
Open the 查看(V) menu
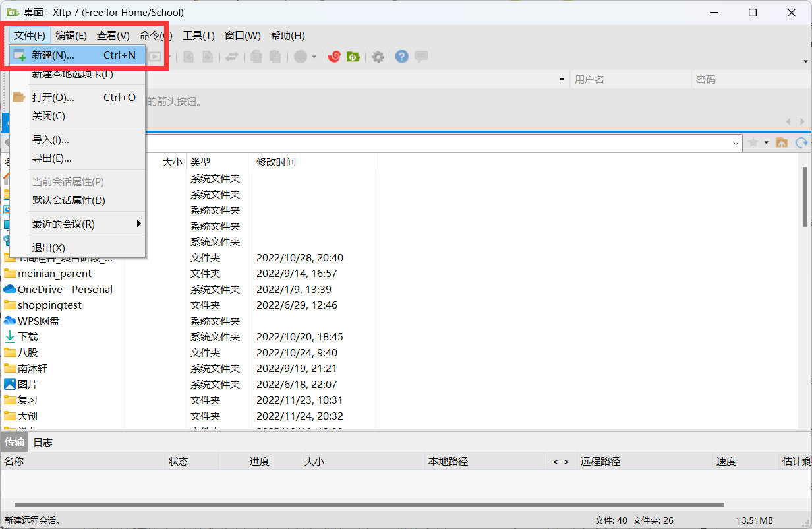(113, 36)
